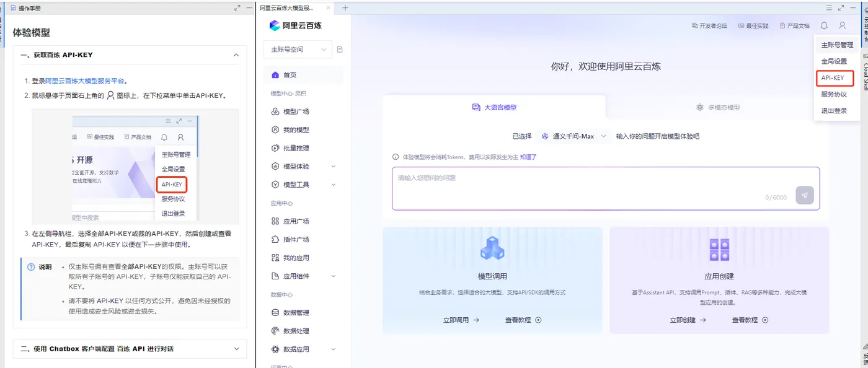Select 服务协议 from user menu

click(x=834, y=94)
